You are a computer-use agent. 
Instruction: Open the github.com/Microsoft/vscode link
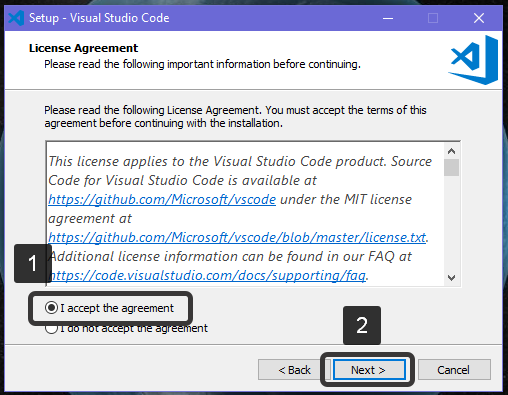(x=162, y=199)
